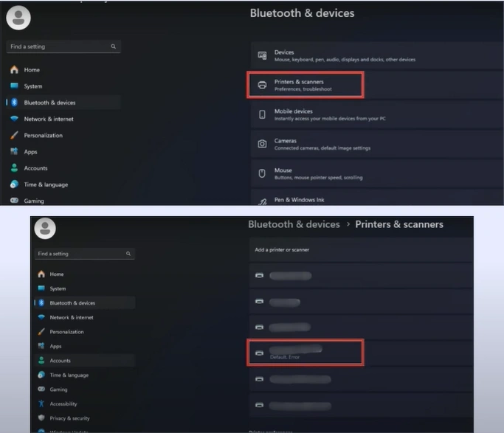Focus the search box on the Printers & scanners page
This screenshot has height=433, width=504.
[80, 254]
